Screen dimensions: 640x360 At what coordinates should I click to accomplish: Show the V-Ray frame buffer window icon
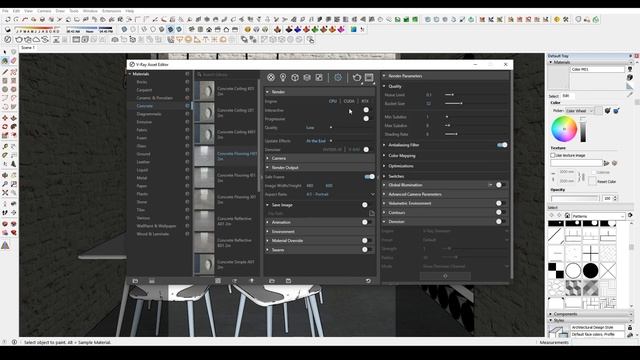[x=369, y=78]
